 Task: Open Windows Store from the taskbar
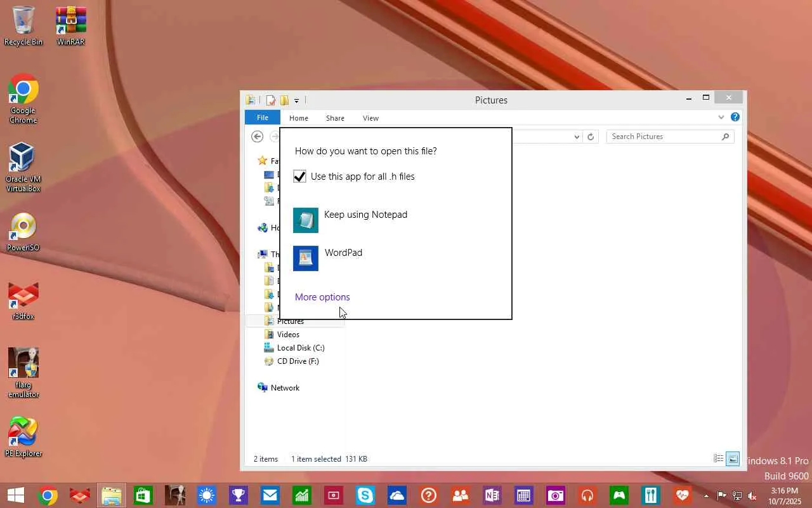pyautogui.click(x=143, y=495)
